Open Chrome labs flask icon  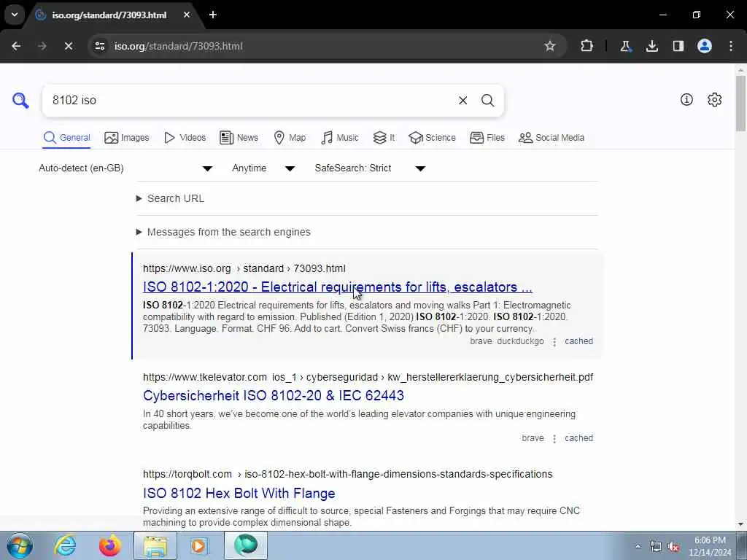coord(625,46)
